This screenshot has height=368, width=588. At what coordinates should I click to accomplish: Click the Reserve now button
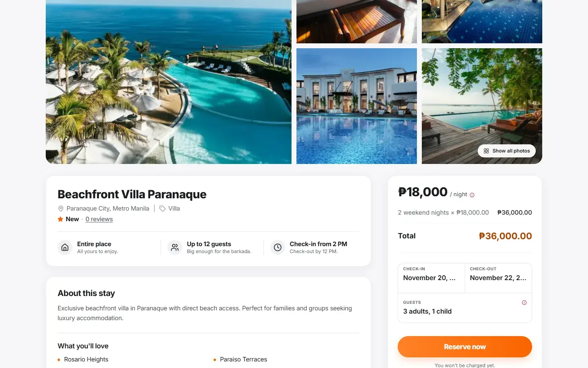tap(465, 347)
